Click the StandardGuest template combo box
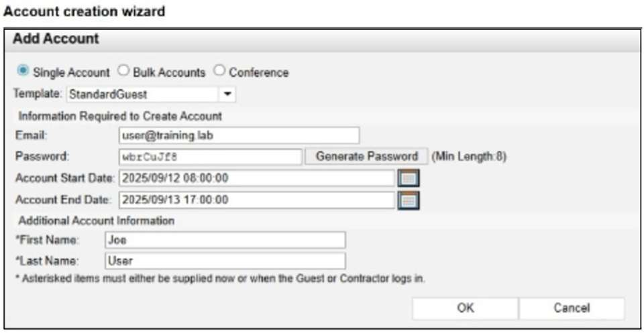The height and width of the screenshot is (333, 644). pyautogui.click(x=142, y=94)
